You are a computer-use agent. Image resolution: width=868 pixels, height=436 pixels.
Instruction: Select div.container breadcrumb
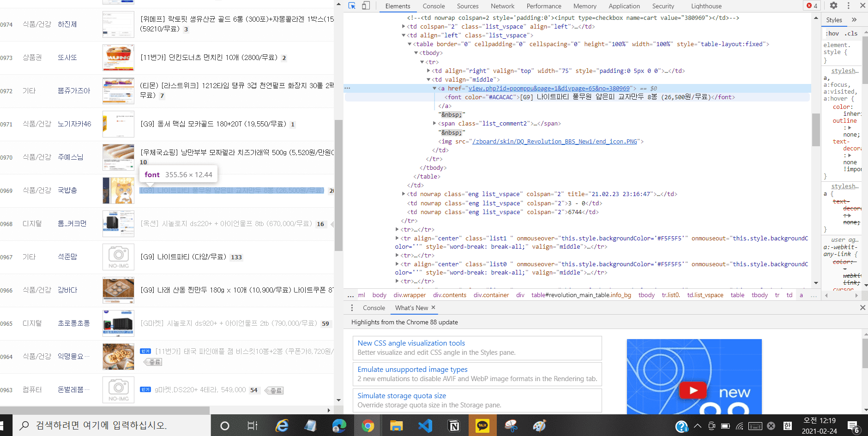tap(491, 295)
